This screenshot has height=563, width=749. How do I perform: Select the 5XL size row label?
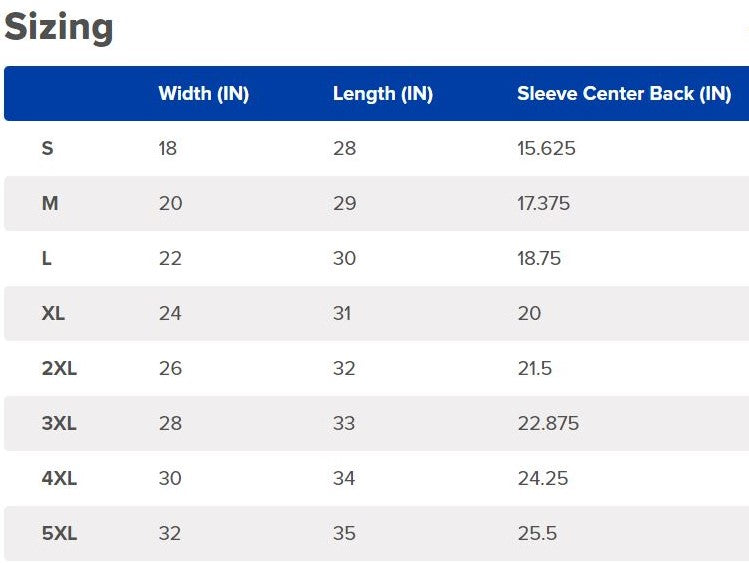[x=59, y=534]
